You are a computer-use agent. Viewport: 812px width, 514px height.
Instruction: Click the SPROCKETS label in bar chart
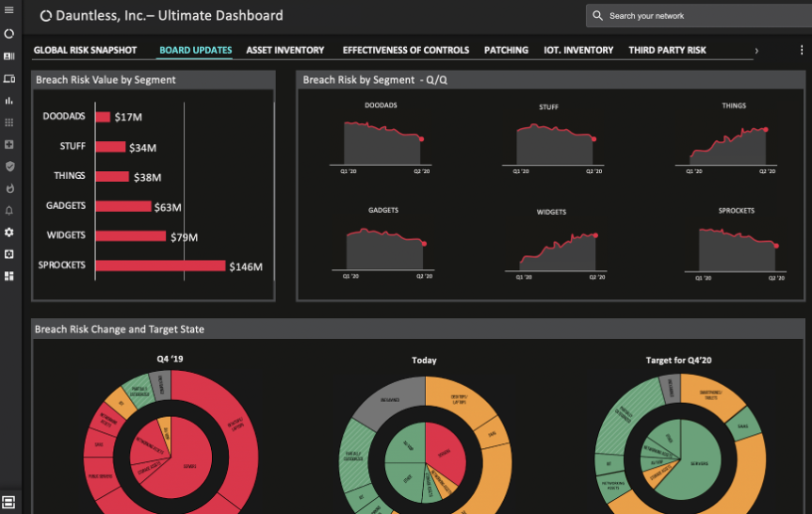click(61, 265)
